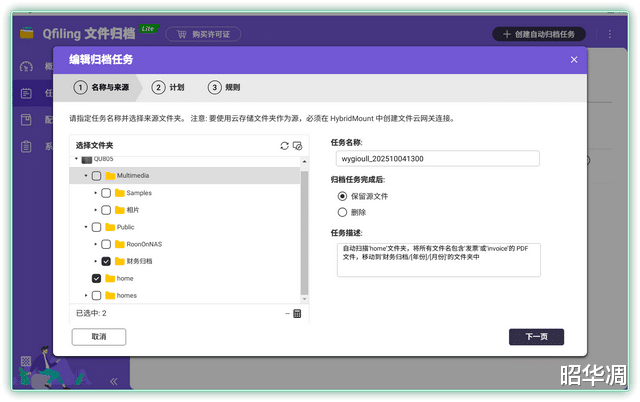Click 购买许可证 purchase license button
The height and width of the screenshot is (402, 640).
pyautogui.click(x=203, y=34)
